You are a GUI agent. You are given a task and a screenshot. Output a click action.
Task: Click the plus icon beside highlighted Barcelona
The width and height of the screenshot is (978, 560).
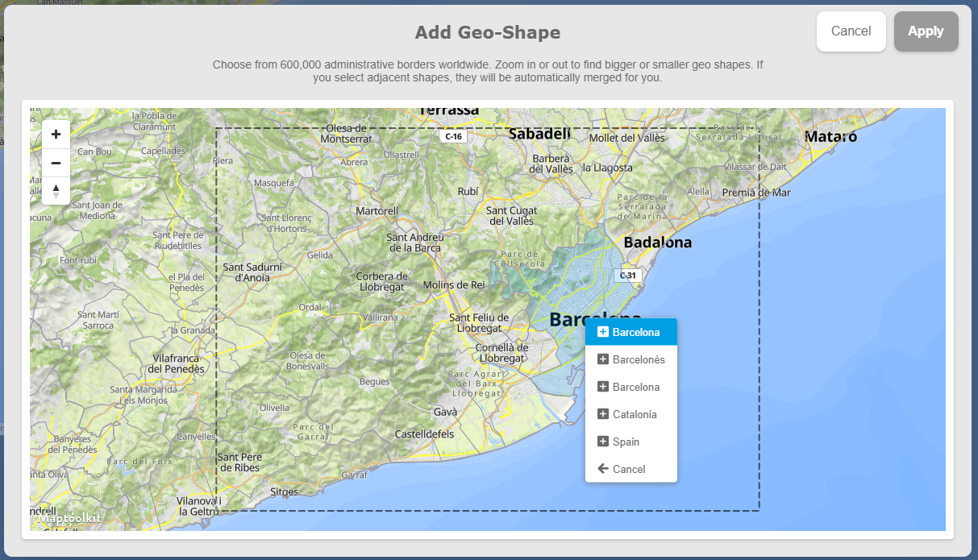(x=602, y=332)
